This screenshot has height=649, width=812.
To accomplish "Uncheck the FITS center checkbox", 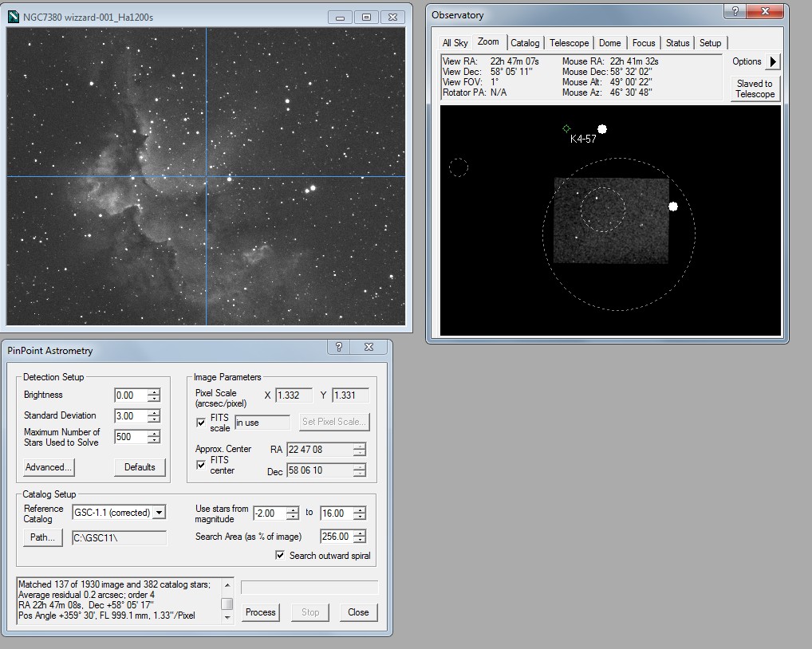I will tap(201, 465).
